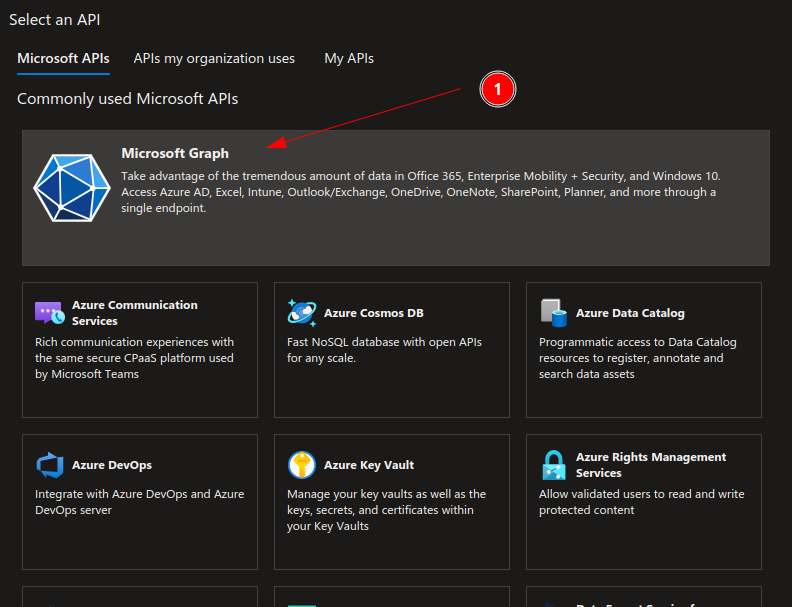
Task: Click the 'Select an API' panel heading
Action: [x=55, y=20]
